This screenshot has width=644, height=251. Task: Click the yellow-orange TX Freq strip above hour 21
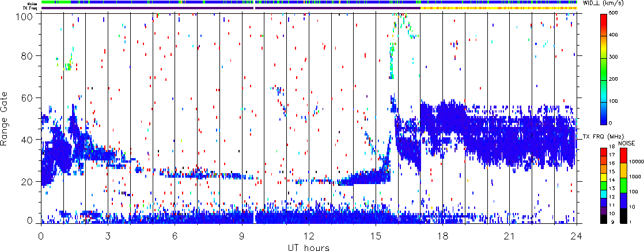point(510,8)
